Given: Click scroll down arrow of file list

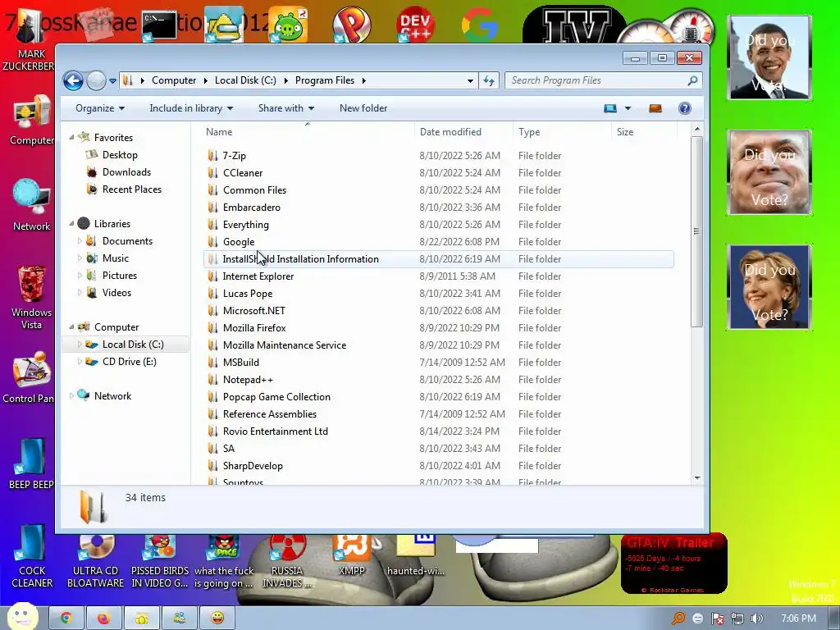Looking at the screenshot, I should tap(696, 478).
